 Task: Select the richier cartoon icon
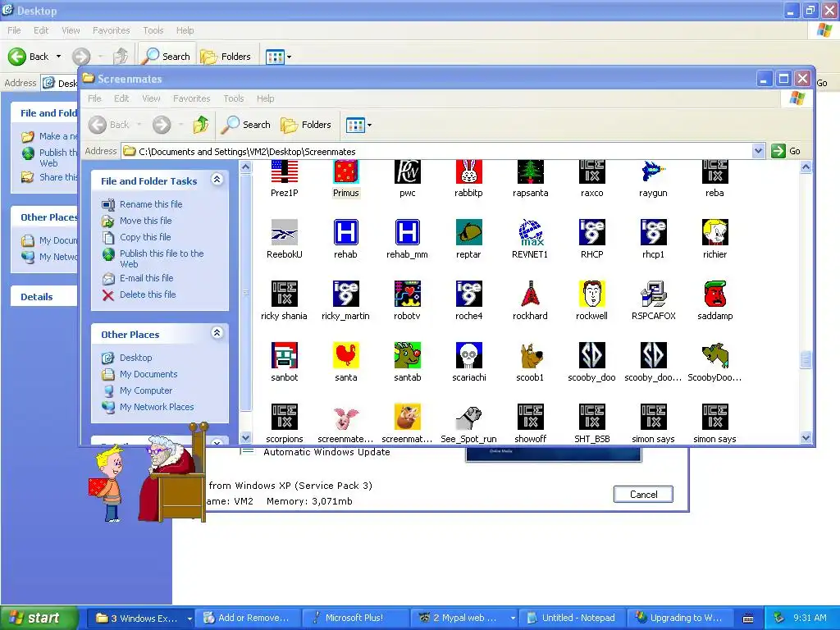[714, 232]
